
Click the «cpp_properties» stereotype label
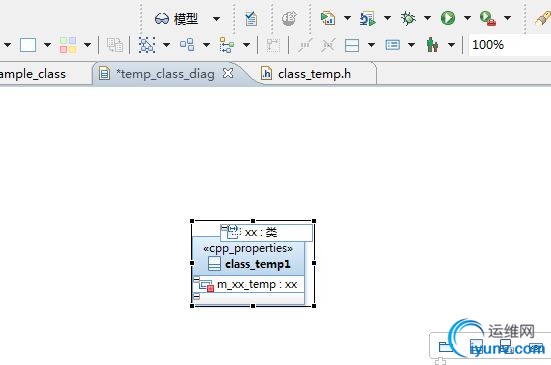248,249
